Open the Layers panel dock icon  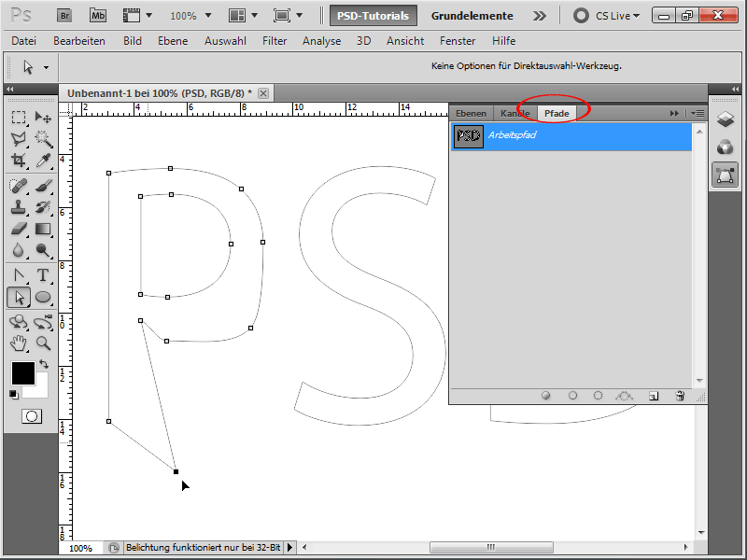tap(726, 119)
